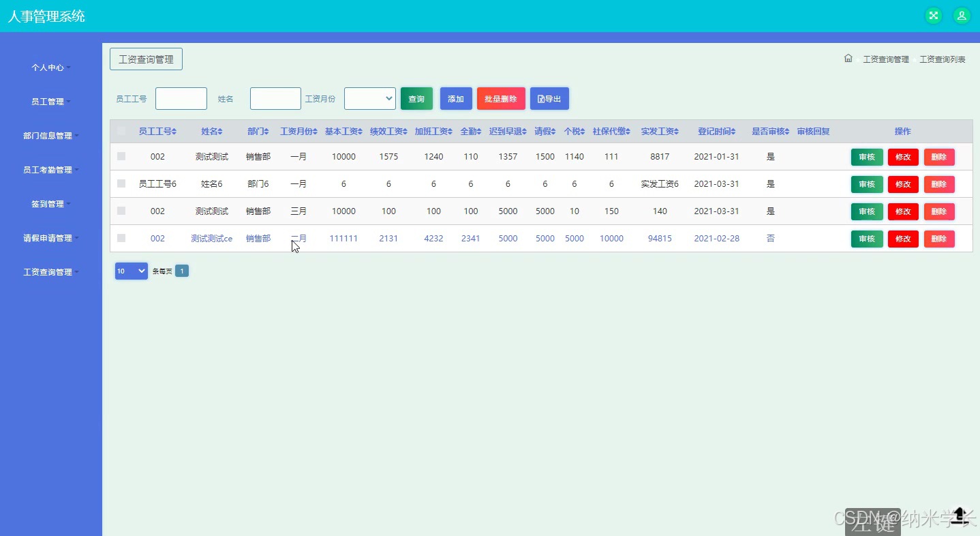This screenshot has height=536, width=980.
Task: Click the 工资查询管理 tab at top left
Action: 146,59
